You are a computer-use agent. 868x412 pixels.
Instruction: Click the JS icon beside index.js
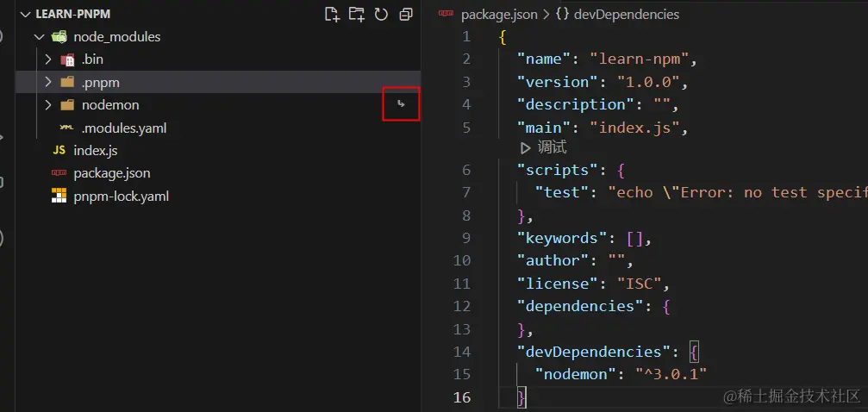(x=59, y=151)
